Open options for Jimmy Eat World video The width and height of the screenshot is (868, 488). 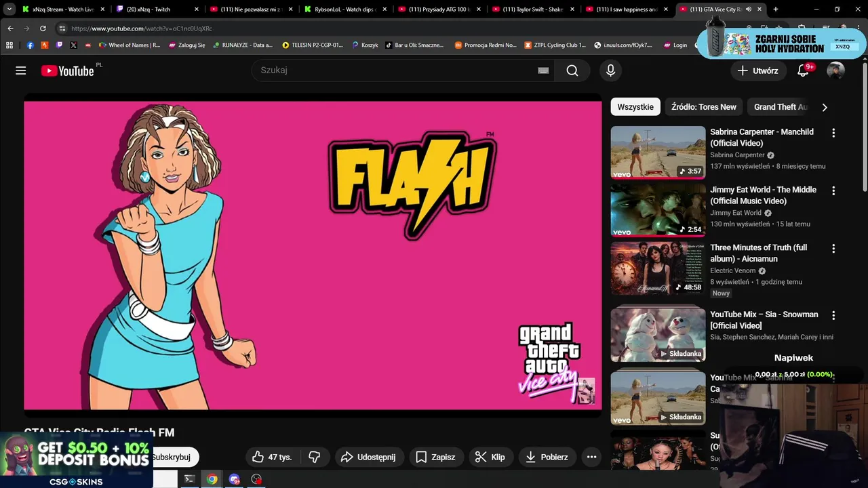833,191
